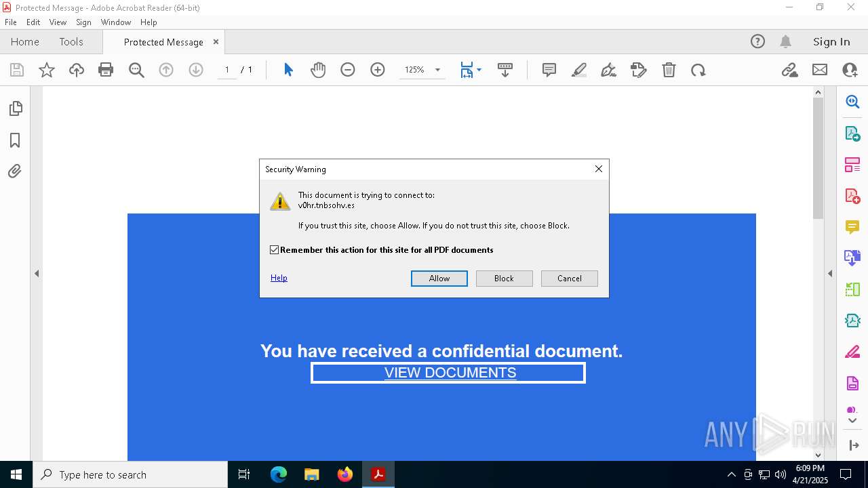Click the zoom out minus icon
The width and height of the screenshot is (868, 488).
coord(348,70)
